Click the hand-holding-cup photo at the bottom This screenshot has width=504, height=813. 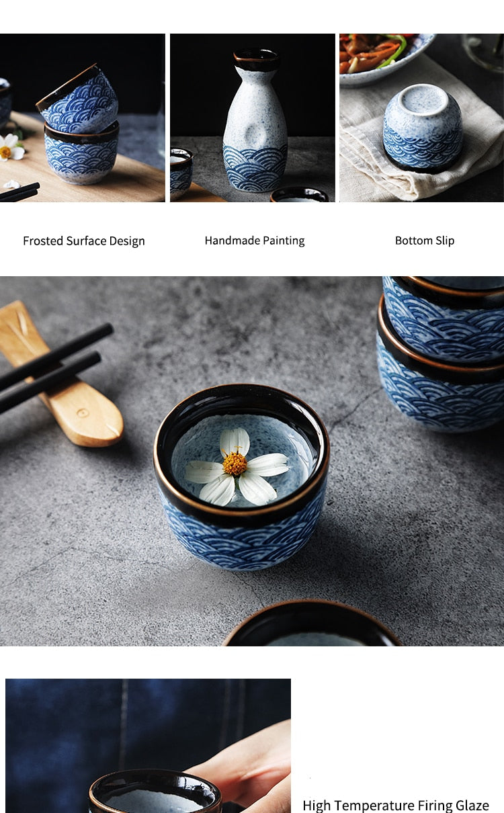[x=148, y=746]
